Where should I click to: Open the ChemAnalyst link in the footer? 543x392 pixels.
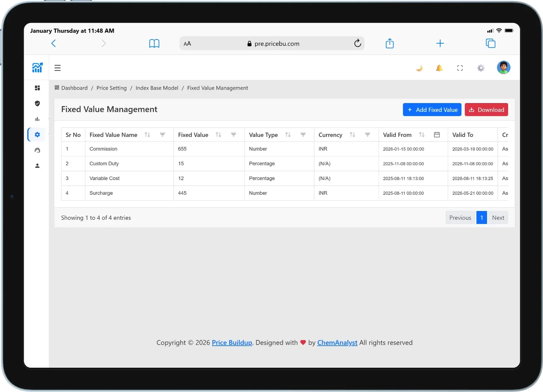(x=337, y=342)
